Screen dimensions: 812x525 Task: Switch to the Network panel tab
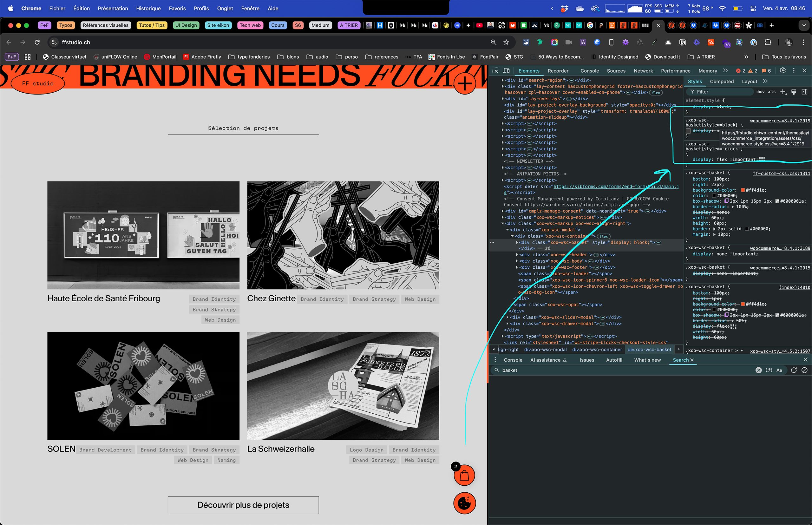point(643,71)
